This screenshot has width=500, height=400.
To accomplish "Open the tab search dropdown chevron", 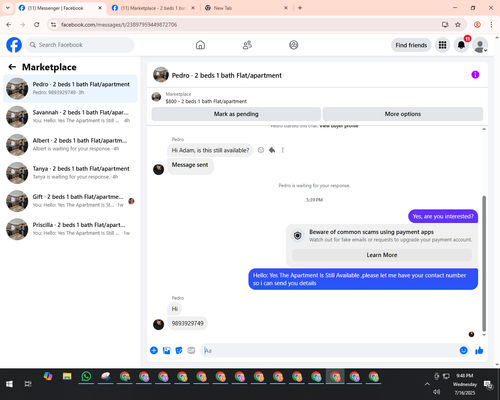I will pos(7,8).
